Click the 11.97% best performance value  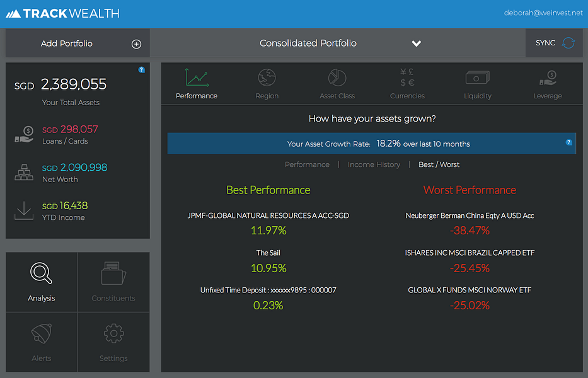tap(268, 230)
